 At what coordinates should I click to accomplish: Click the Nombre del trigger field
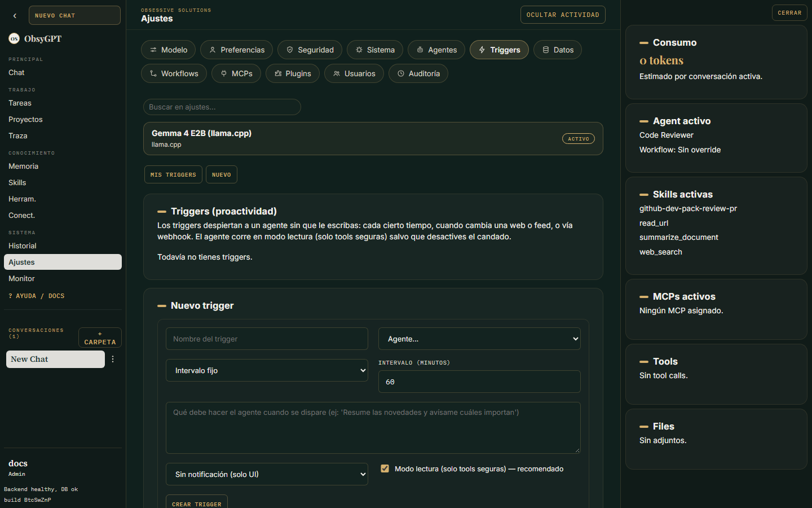click(x=267, y=339)
